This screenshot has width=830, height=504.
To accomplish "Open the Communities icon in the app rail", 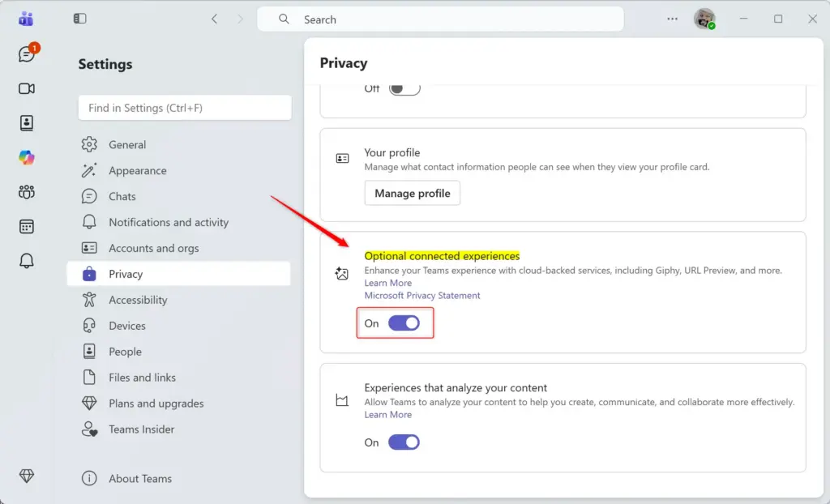I will point(27,192).
